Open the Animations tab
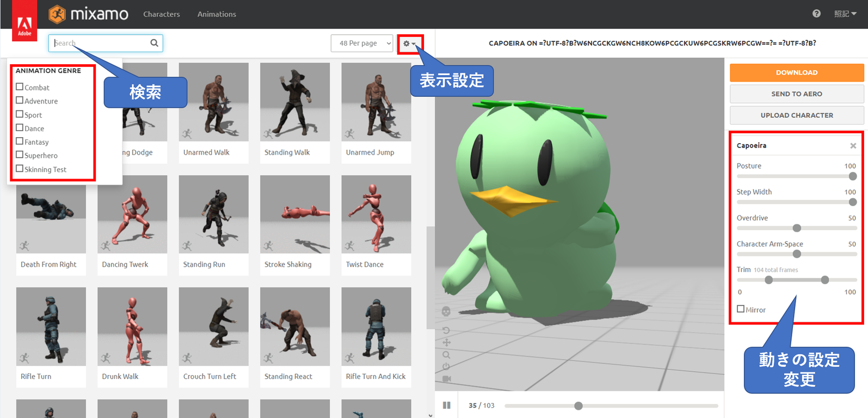 pyautogui.click(x=217, y=14)
